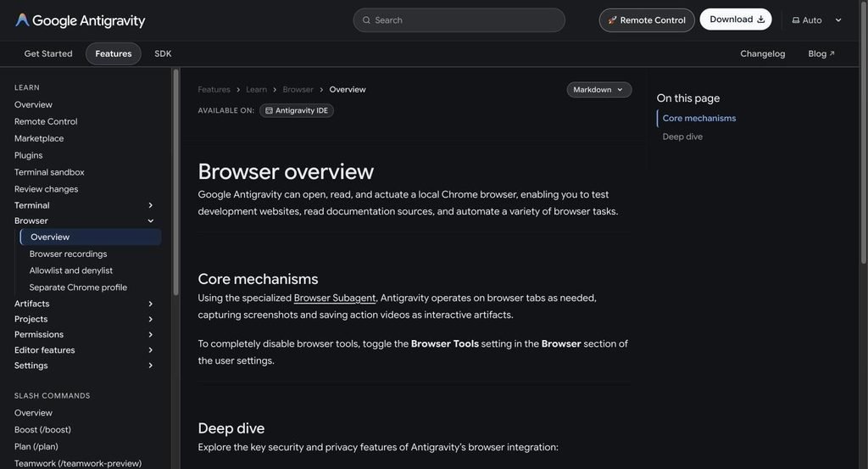Open Overview under Slash Commands
The image size is (868, 469).
click(x=33, y=413)
